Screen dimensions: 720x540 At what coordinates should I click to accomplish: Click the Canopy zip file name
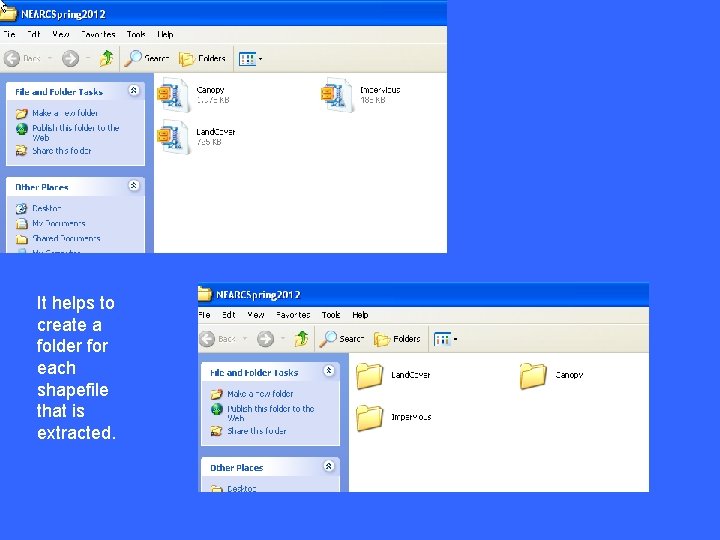tap(210, 90)
